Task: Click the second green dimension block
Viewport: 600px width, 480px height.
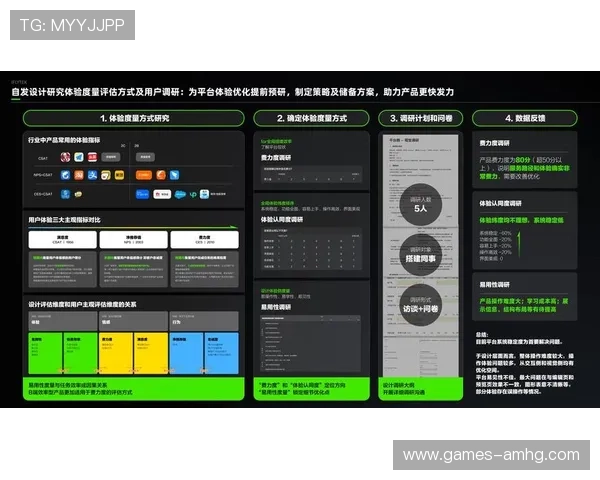Action: [x=80, y=353]
